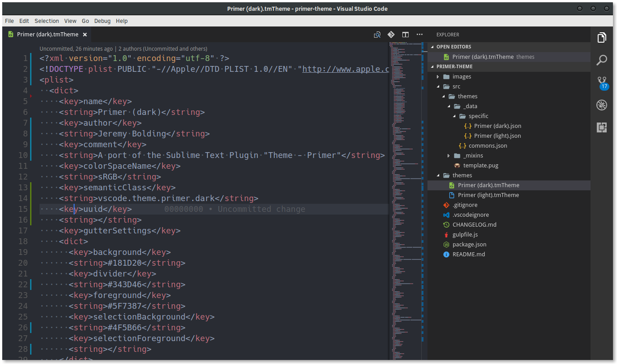Click the JSON icon of commons.json

click(x=463, y=146)
